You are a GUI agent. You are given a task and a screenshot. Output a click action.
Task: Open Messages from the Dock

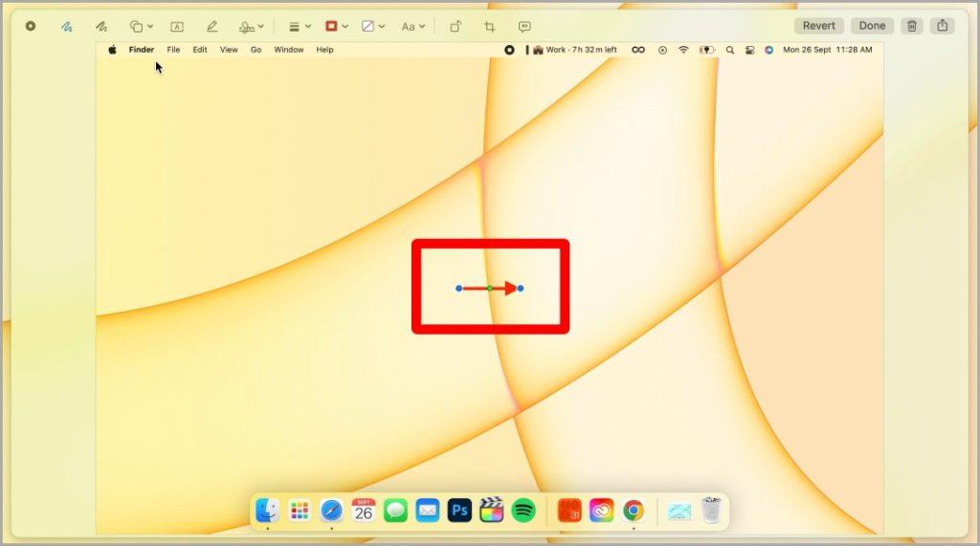(x=395, y=511)
